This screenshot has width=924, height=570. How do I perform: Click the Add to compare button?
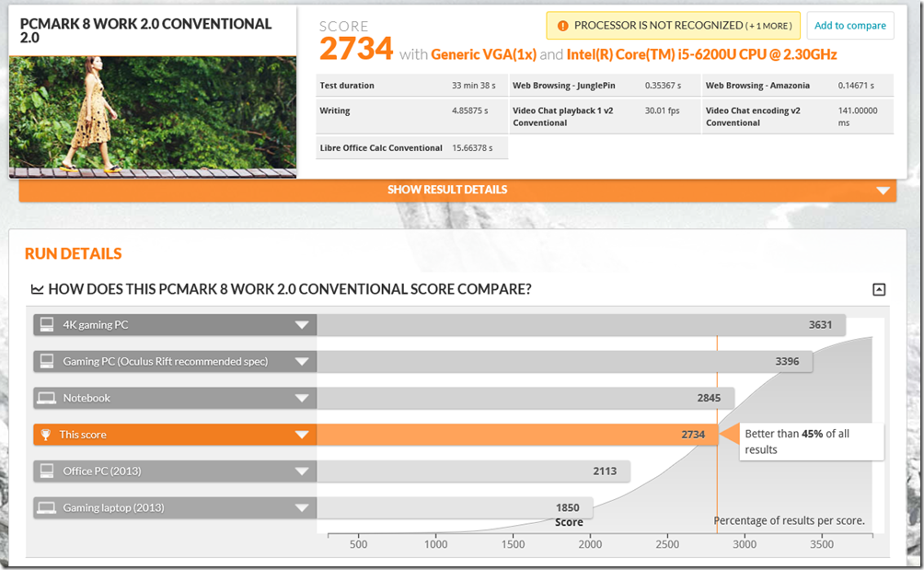[849, 26]
